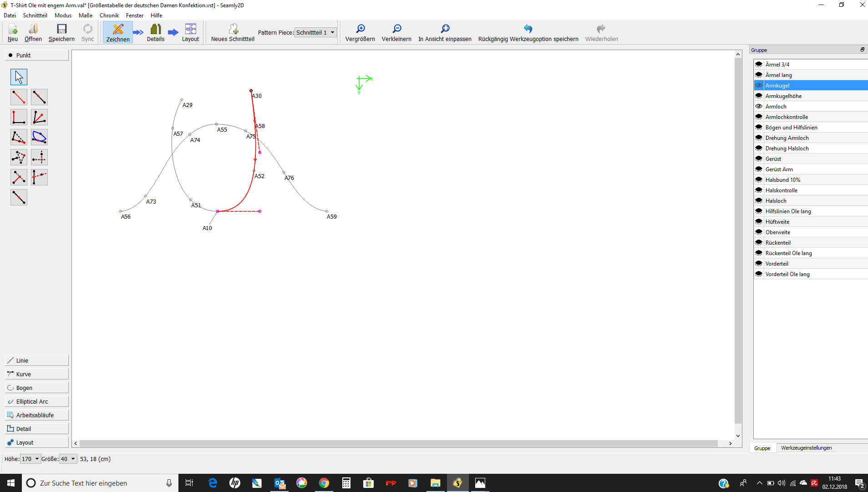The height and width of the screenshot is (492, 868).
Task: Click Neues Schnittteil button
Action: pyautogui.click(x=233, y=33)
